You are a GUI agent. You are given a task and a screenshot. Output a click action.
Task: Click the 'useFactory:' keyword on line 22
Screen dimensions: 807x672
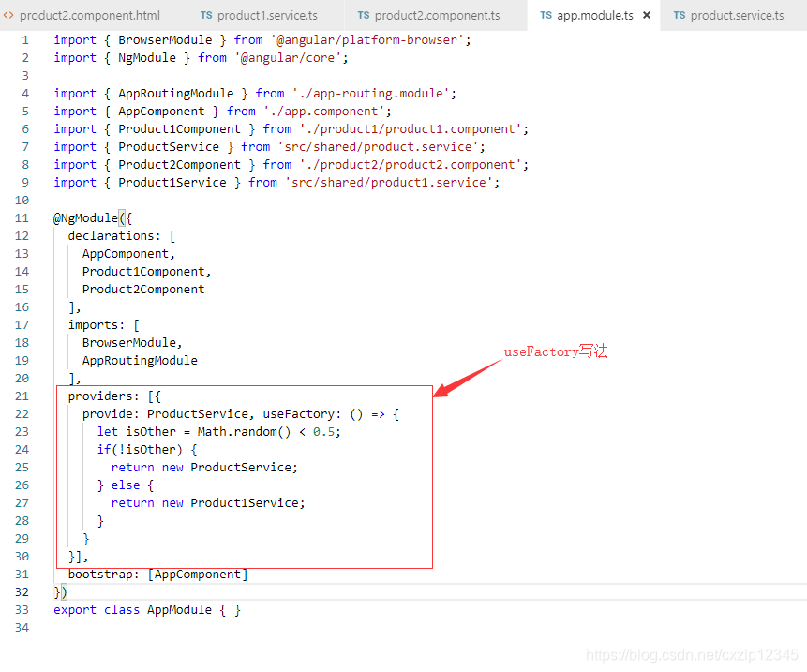pos(302,414)
